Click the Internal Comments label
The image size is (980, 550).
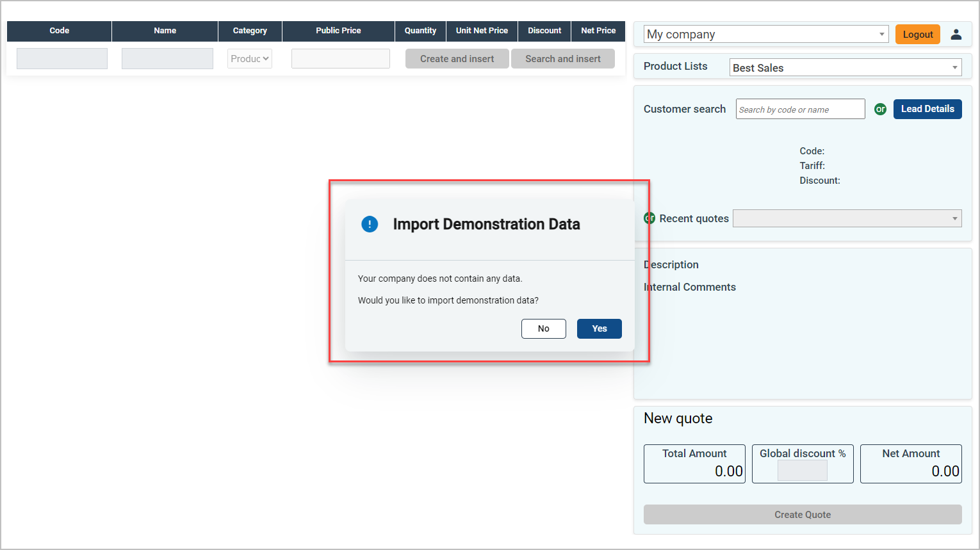pyautogui.click(x=689, y=287)
